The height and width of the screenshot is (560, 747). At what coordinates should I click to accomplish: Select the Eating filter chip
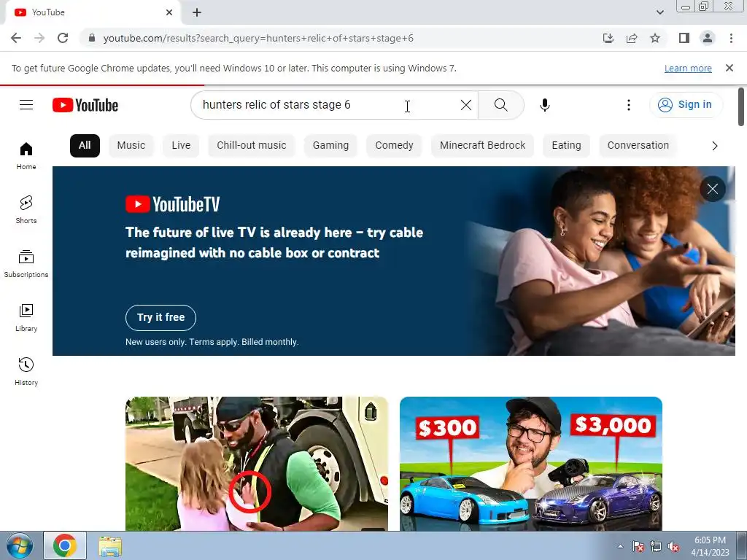pos(566,146)
